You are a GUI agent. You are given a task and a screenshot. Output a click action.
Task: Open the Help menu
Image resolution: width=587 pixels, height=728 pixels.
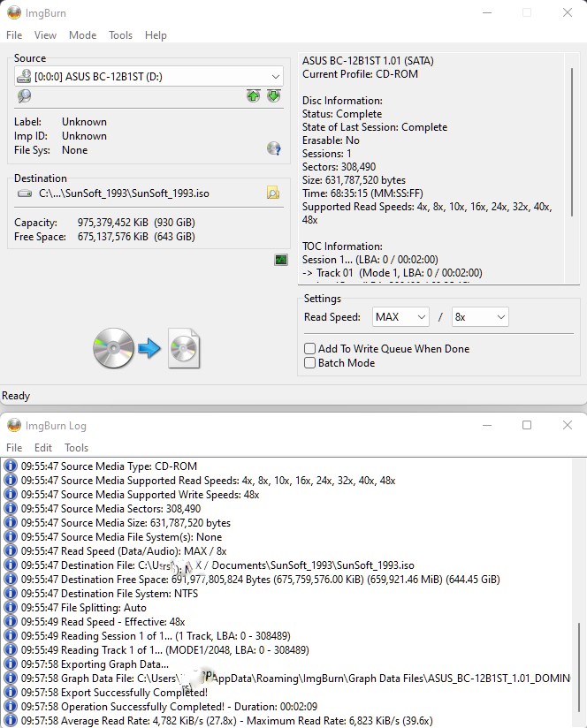click(156, 35)
